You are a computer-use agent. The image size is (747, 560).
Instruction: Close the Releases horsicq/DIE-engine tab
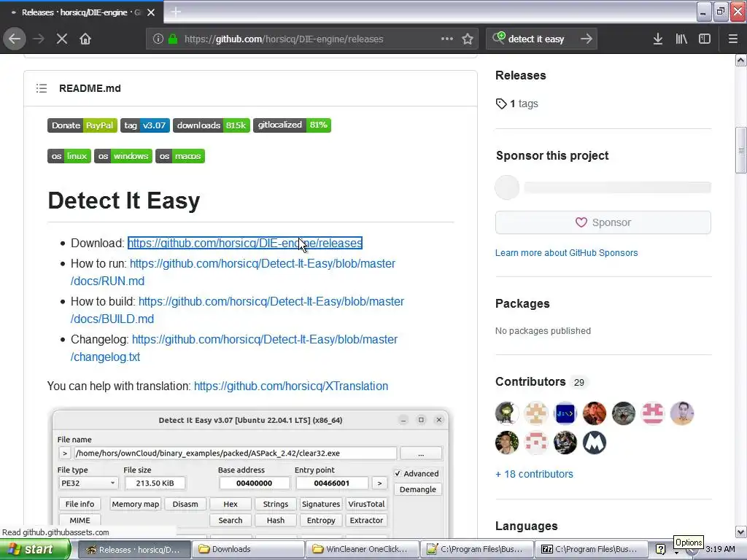pyautogui.click(x=151, y=12)
